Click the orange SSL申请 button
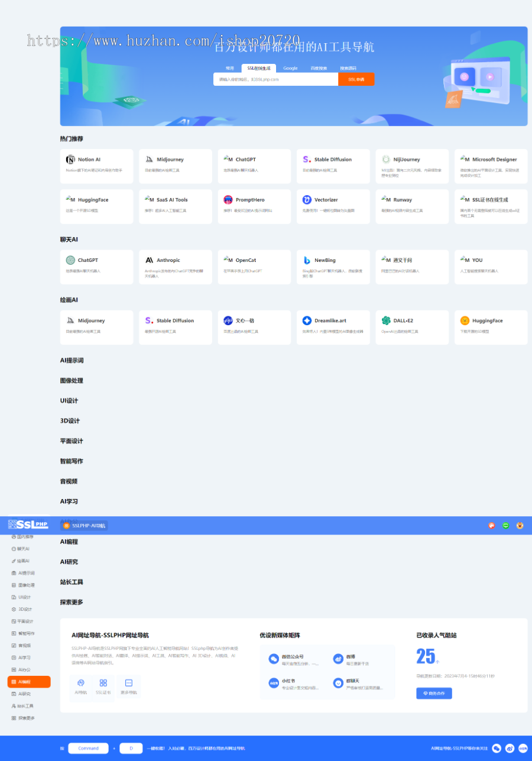 click(356, 79)
